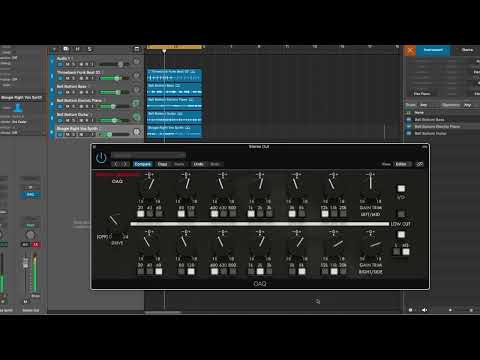Image resolution: width=480 pixels, height=360 pixels.
Task: Enable 20 Hz button in Left/Mid row
Action: [141, 214]
